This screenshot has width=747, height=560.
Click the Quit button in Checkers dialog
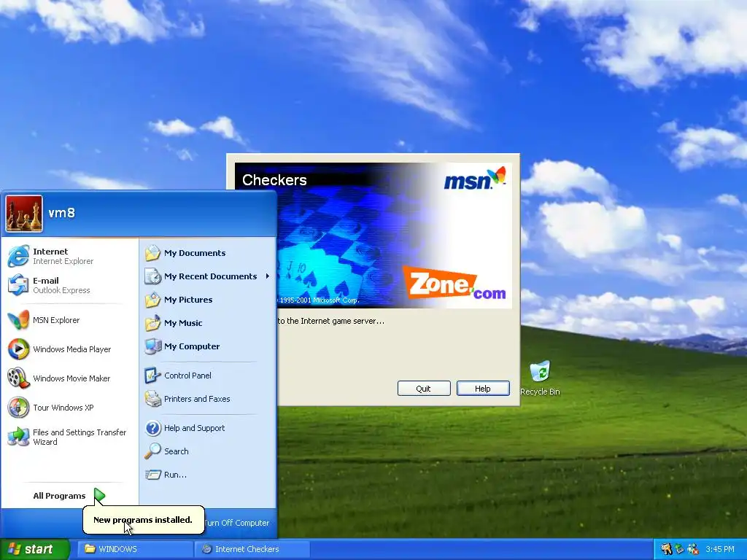tap(424, 388)
